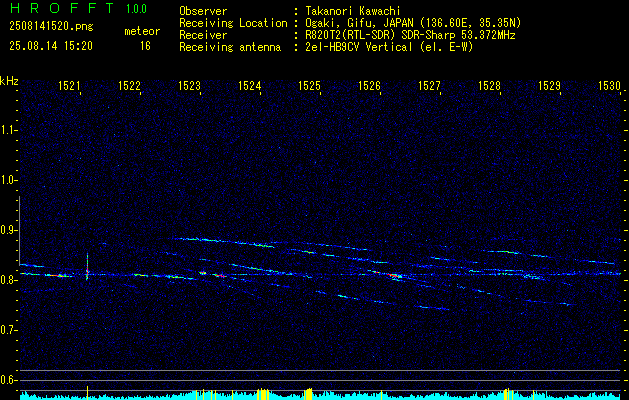Click the 1526 time axis label
This screenshot has width=629, height=400.
point(369,86)
